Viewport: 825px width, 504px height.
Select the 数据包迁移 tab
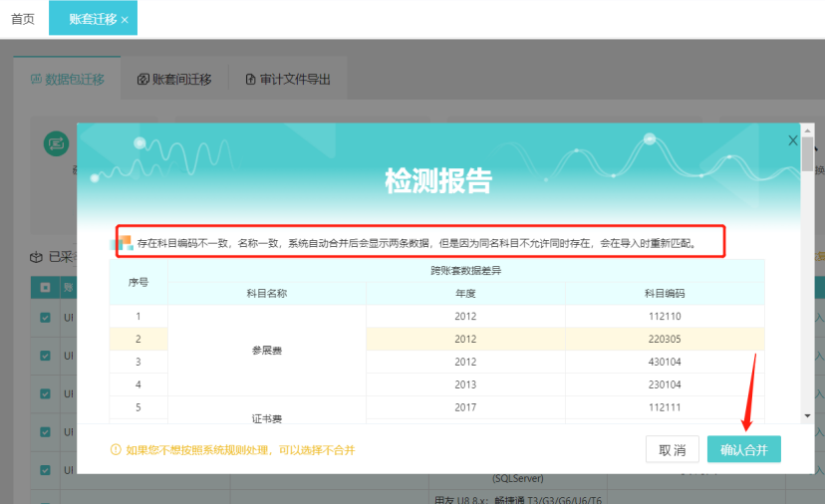tap(67, 80)
